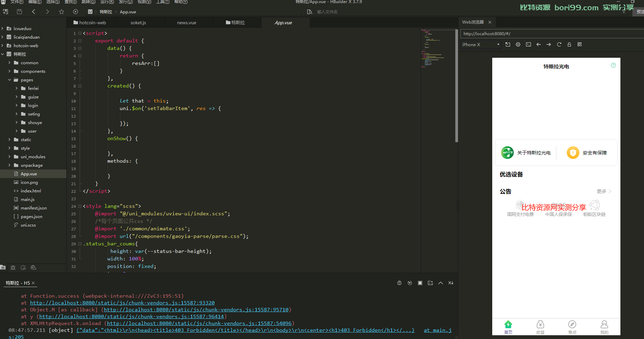Collapse the pages folder

10,80
